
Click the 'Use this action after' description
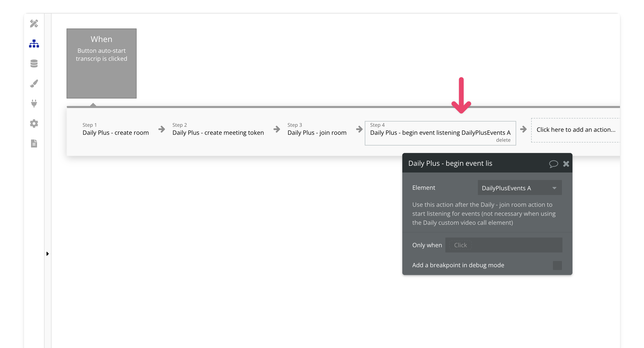pos(484,213)
